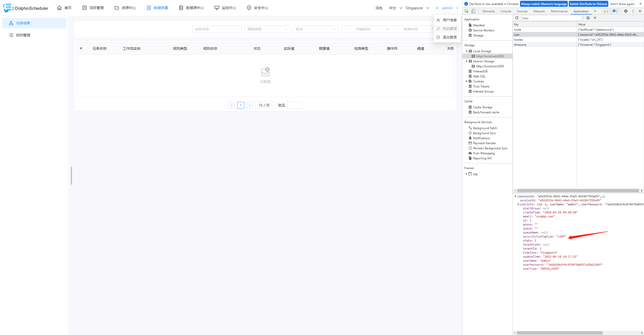Open the 状态 filter dropdown
Image resolution: width=644 pixels, height=335 pixels.
[x=315, y=29]
